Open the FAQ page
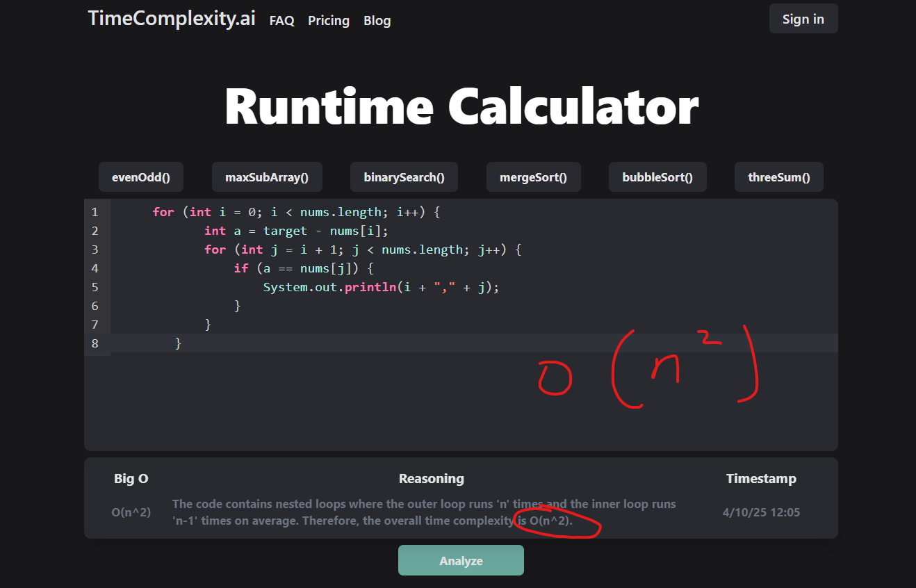Screen dimensions: 916x588 pos(282,21)
